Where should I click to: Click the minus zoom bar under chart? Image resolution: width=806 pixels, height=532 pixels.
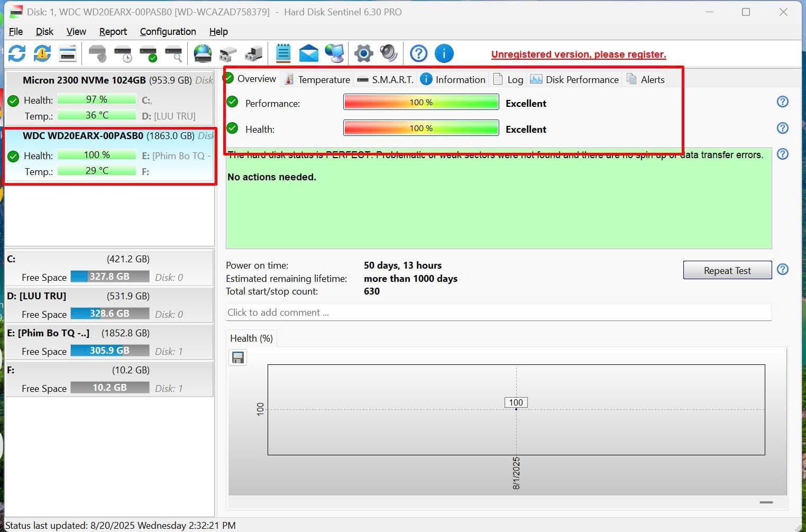(766, 502)
